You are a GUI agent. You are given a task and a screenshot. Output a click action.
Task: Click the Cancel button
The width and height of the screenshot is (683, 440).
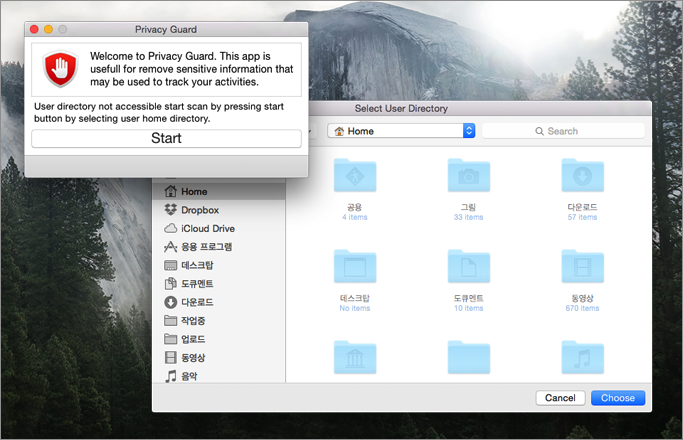[560, 398]
